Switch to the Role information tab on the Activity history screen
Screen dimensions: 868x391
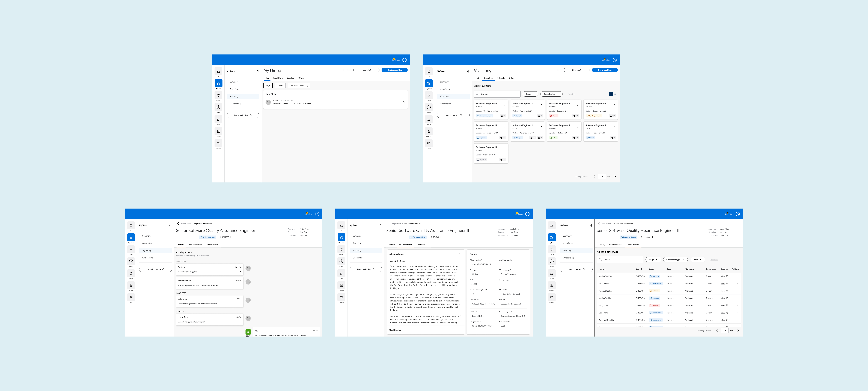[195, 245]
